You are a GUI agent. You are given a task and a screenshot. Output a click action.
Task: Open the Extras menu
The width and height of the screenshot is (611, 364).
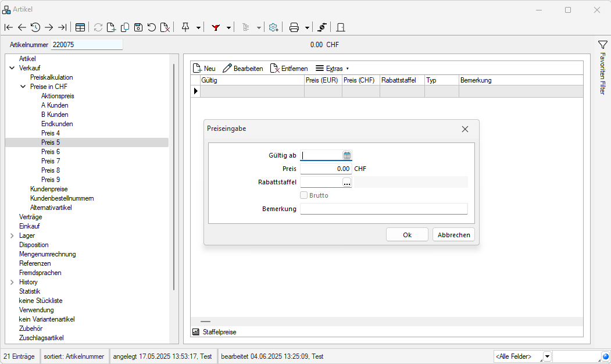(332, 69)
